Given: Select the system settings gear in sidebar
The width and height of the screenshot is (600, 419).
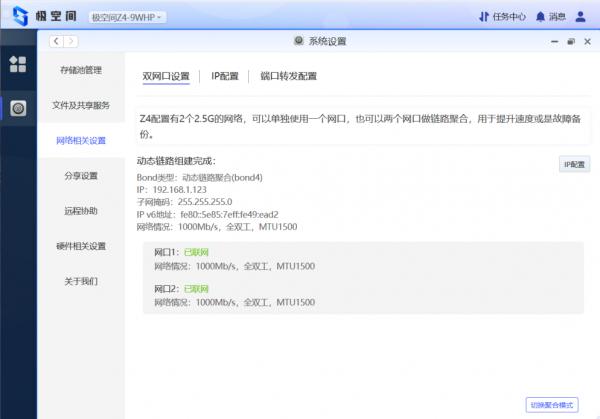Looking at the screenshot, I should [18, 108].
